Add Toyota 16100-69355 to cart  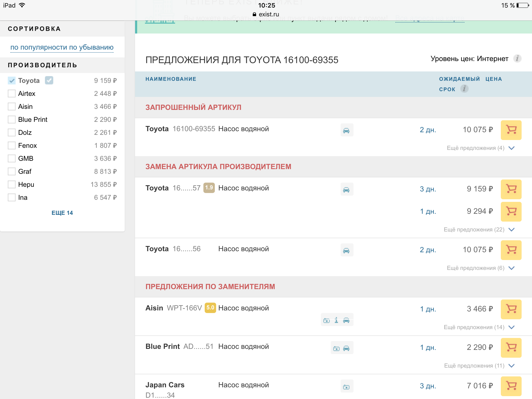511,130
